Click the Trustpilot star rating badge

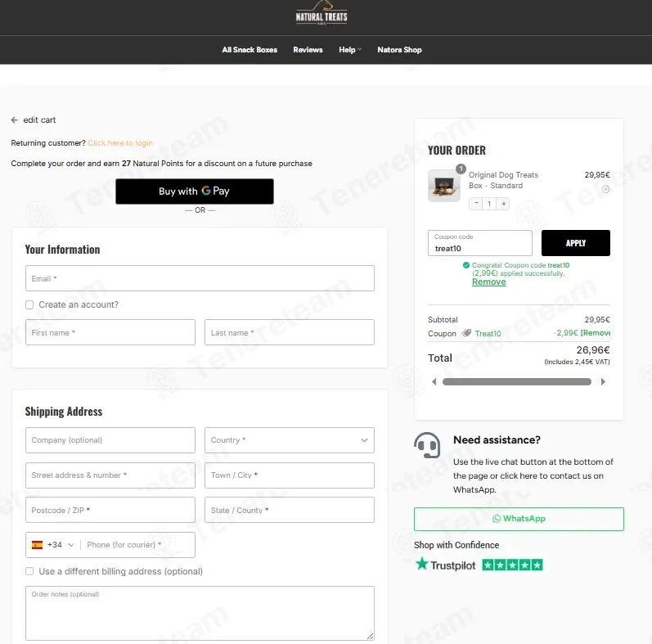(x=512, y=565)
